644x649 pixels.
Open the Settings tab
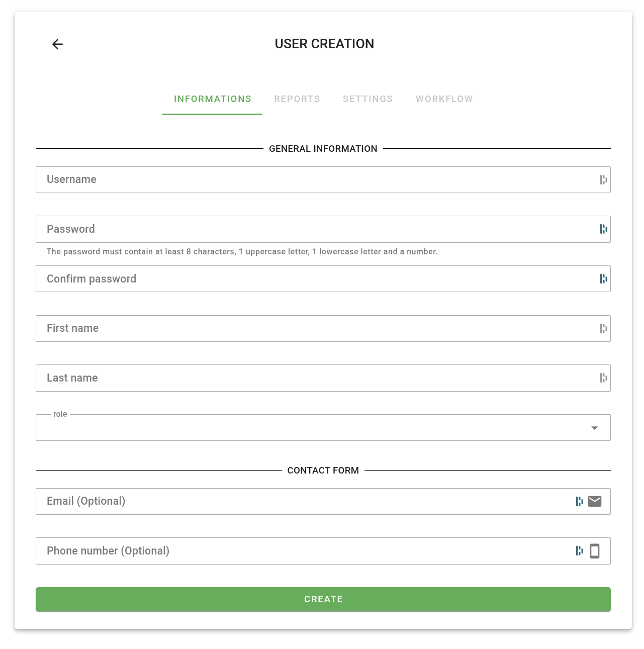click(x=367, y=99)
